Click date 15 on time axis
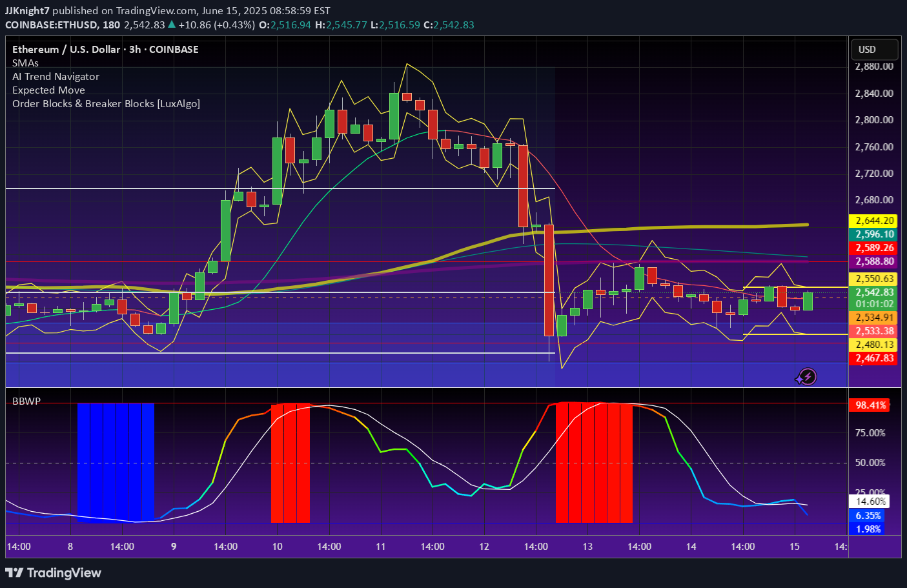 [795, 547]
